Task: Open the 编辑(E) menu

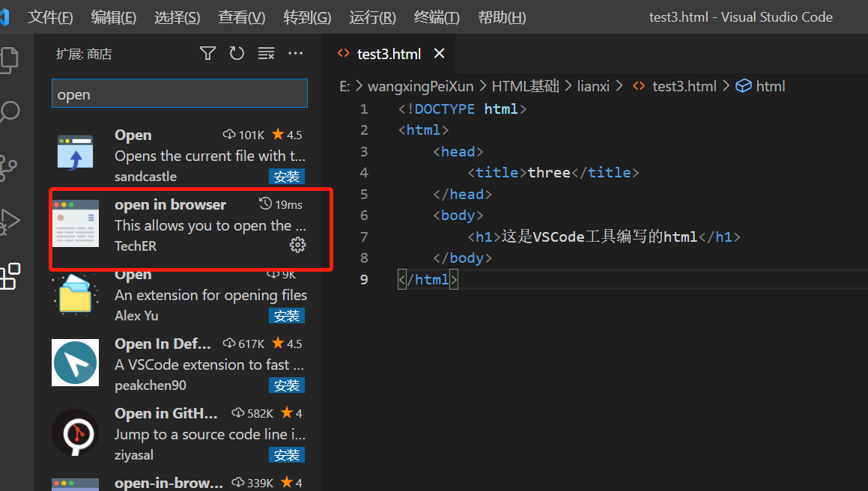Action: pyautogui.click(x=114, y=18)
